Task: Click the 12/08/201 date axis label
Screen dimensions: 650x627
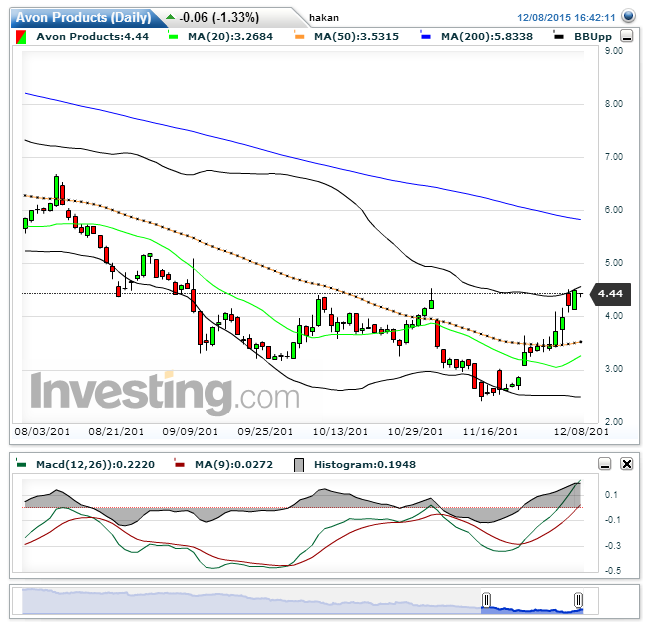Action: click(x=581, y=431)
